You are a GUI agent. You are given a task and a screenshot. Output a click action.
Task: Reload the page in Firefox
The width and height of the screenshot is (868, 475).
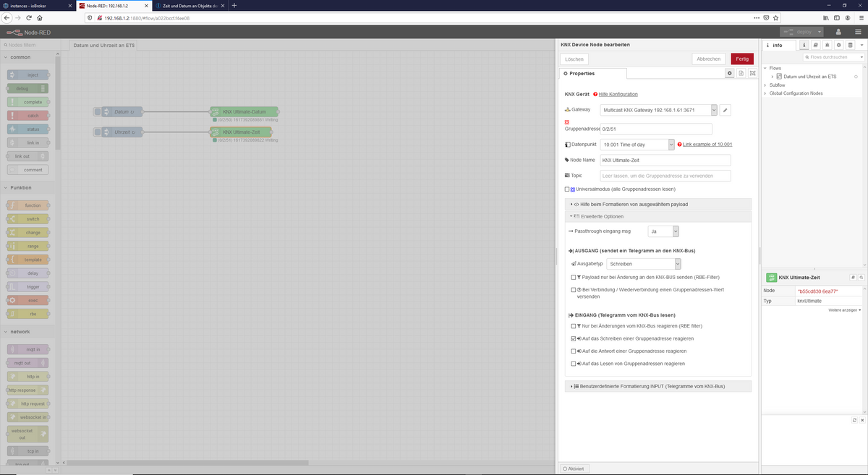(x=30, y=17)
